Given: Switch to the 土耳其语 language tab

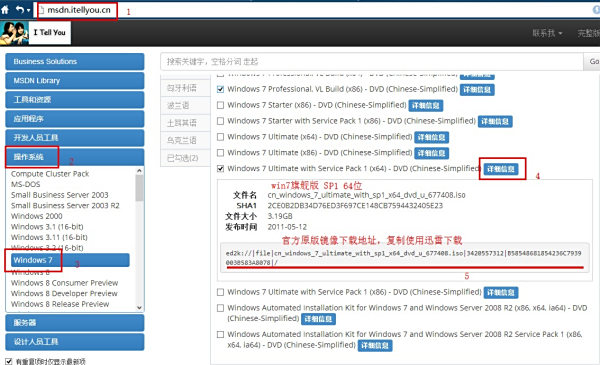Looking at the screenshot, I should (x=185, y=123).
